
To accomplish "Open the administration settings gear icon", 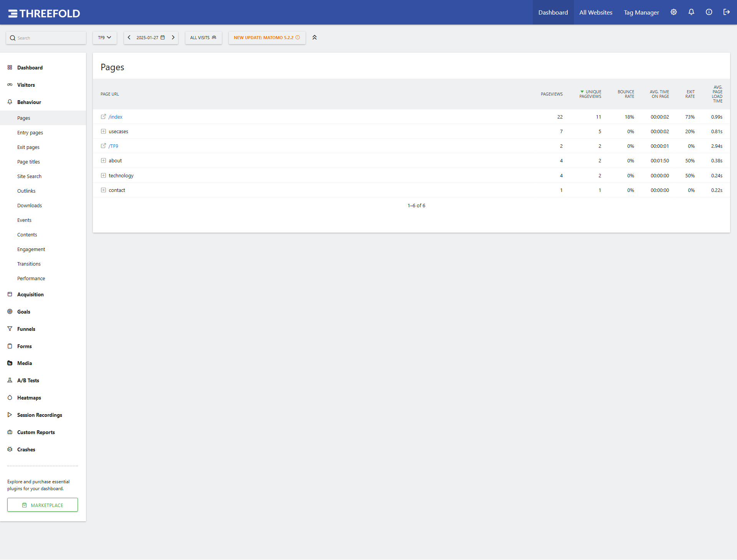I will click(674, 12).
